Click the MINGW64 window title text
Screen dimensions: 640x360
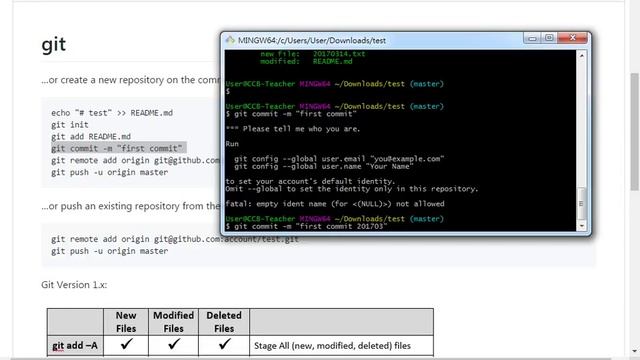click(x=312, y=40)
